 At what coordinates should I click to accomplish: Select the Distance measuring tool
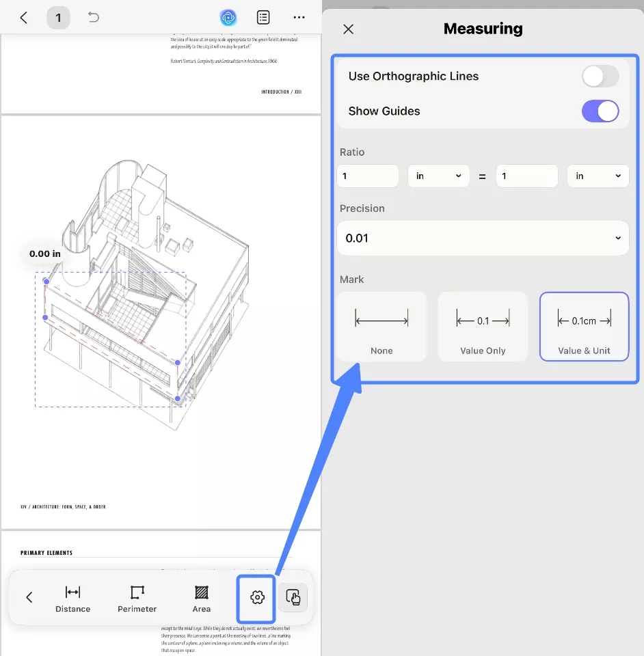tap(73, 599)
